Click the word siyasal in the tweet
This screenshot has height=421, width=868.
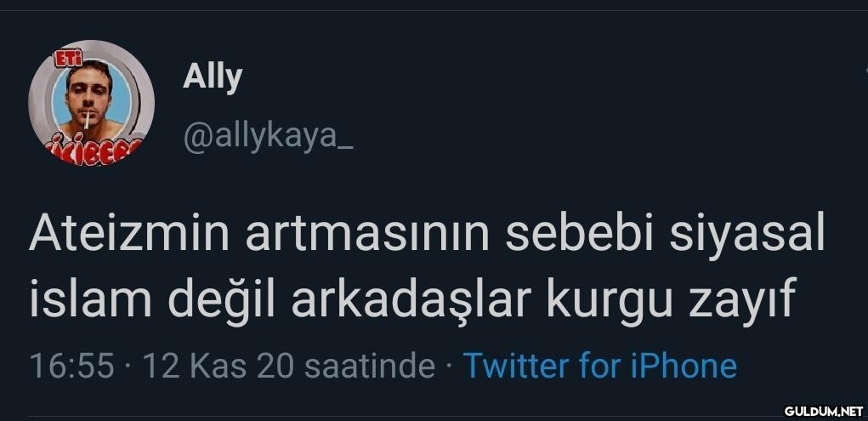[747, 234]
